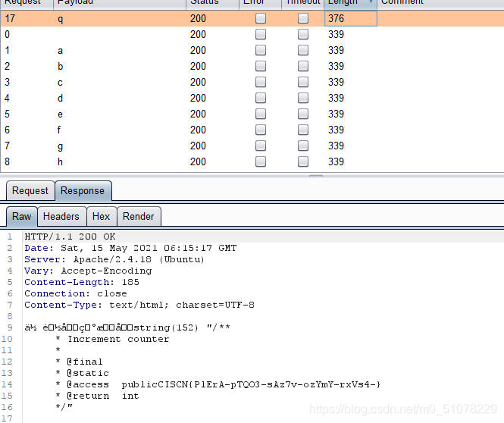Toggle Error checkbox for payload c row
The height and width of the screenshot is (423, 504).
coord(261,82)
